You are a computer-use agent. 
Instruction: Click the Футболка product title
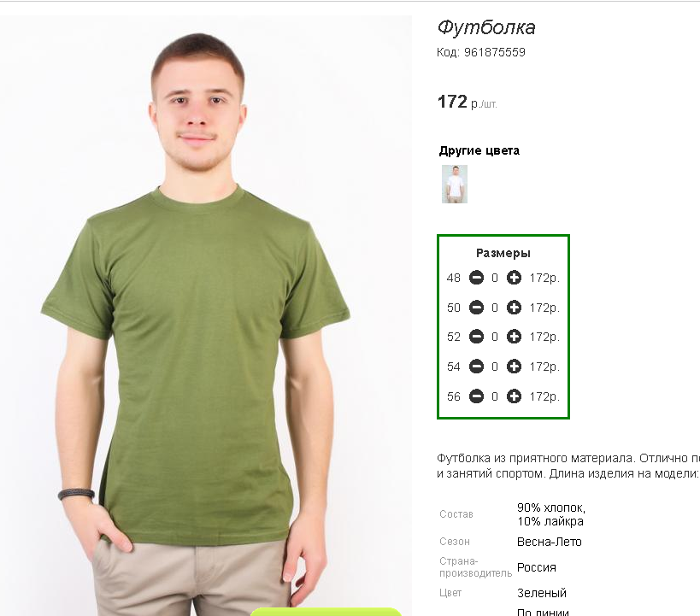tap(486, 27)
